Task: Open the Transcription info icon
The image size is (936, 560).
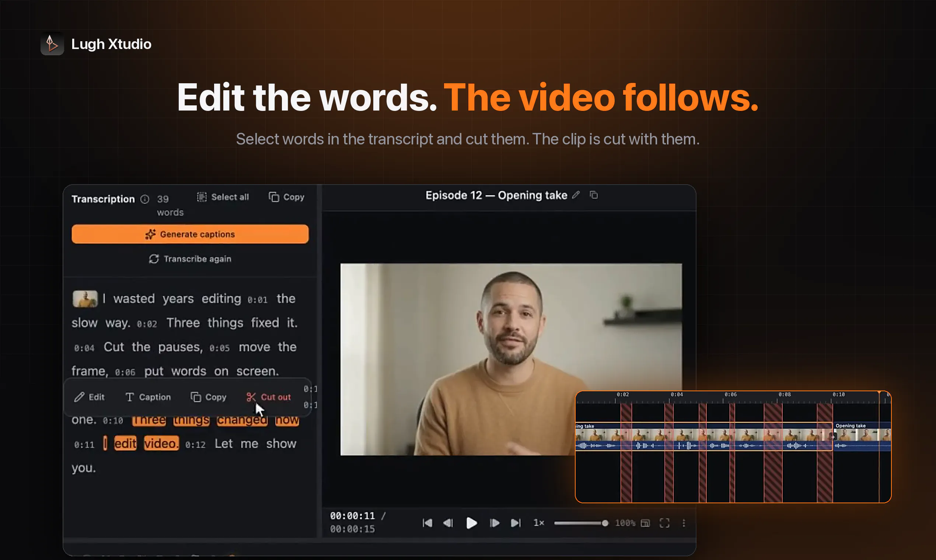Action: click(145, 199)
